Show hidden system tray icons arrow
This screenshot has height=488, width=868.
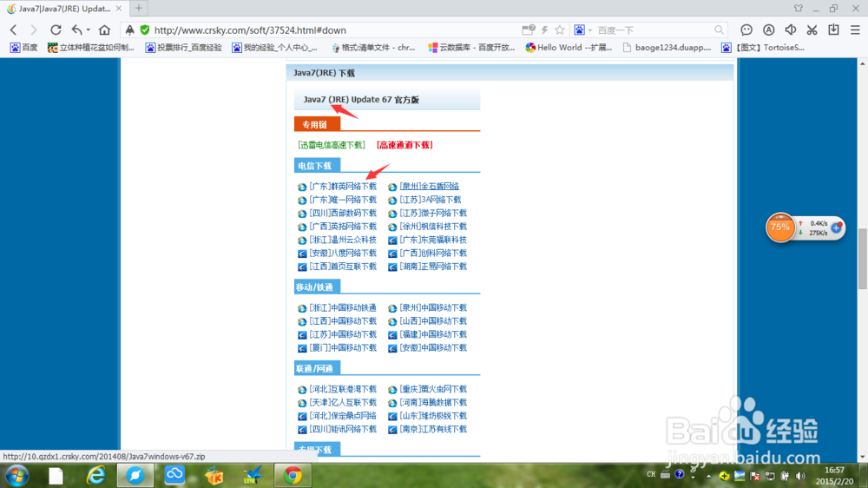point(708,476)
